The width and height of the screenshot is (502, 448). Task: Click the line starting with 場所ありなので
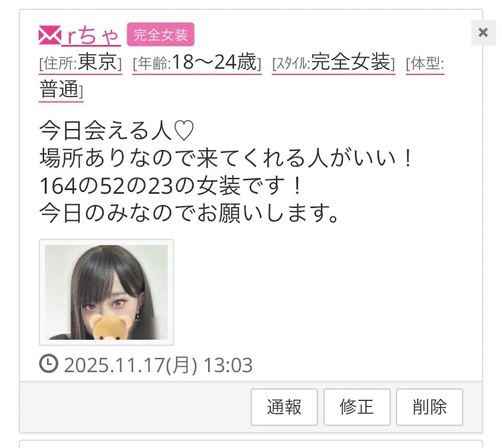pyautogui.click(x=226, y=158)
